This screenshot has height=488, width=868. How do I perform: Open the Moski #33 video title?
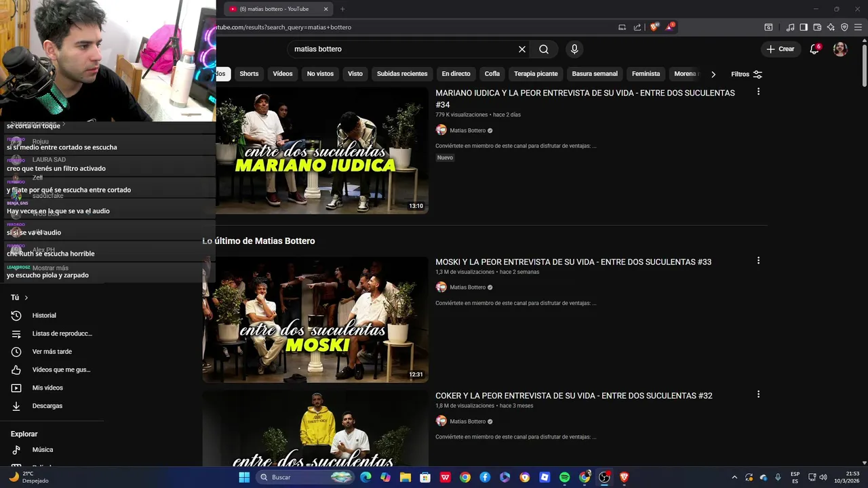pyautogui.click(x=573, y=262)
